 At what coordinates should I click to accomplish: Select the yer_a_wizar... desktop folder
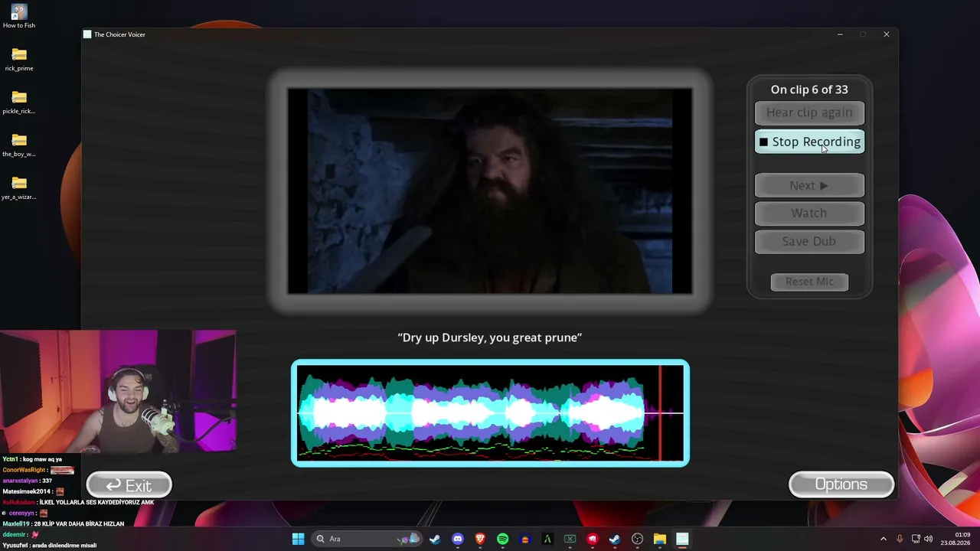click(19, 187)
